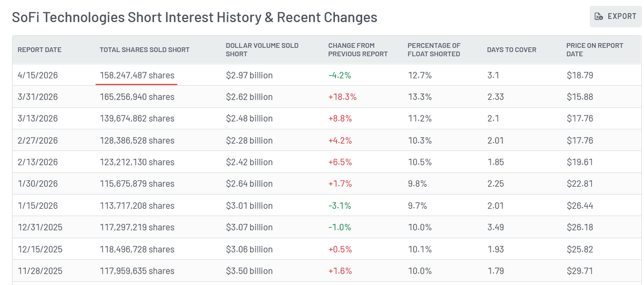Click the $3.50 billion dollar volume cell
Viewport: 644px width, 285px height.
249,271
